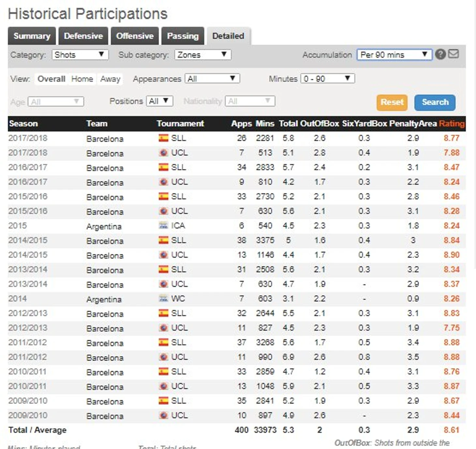Open the disabled Nationality dropdown
This screenshot has width=476, height=449.
(x=250, y=101)
